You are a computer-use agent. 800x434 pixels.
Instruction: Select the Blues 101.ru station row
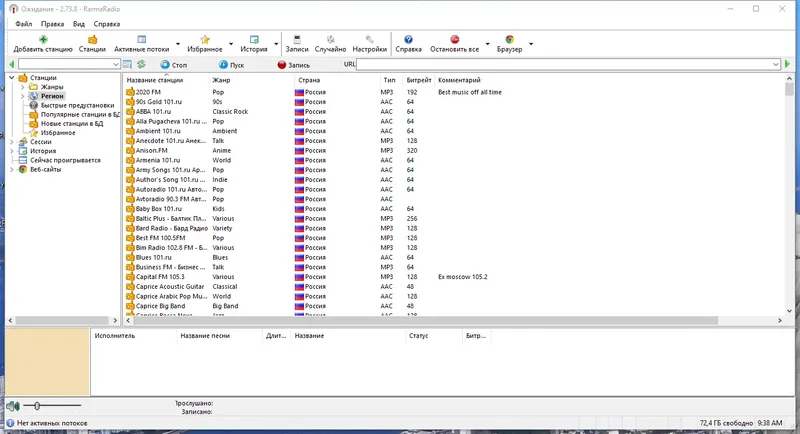pos(153,258)
